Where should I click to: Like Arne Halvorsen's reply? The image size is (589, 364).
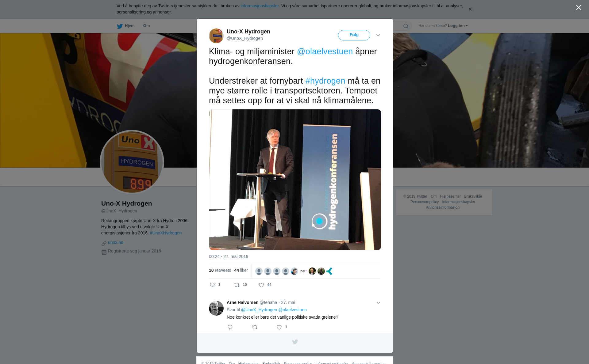click(x=279, y=327)
